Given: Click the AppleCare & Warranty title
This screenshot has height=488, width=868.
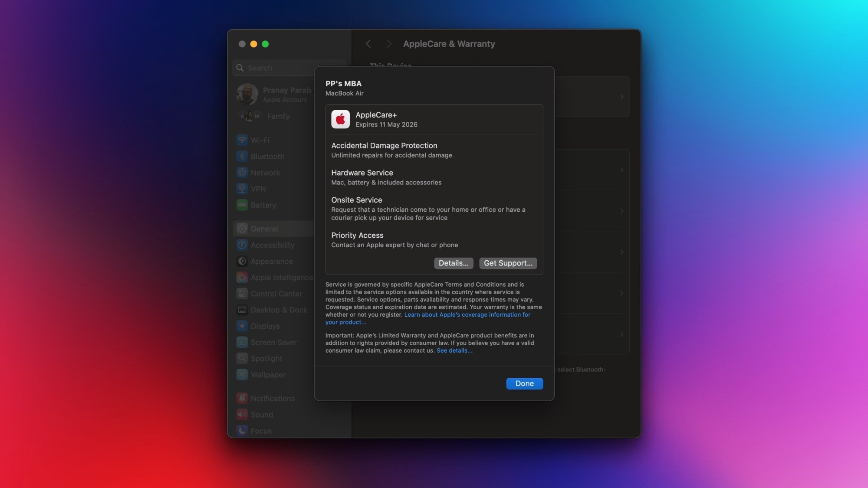Looking at the screenshot, I should (x=449, y=44).
